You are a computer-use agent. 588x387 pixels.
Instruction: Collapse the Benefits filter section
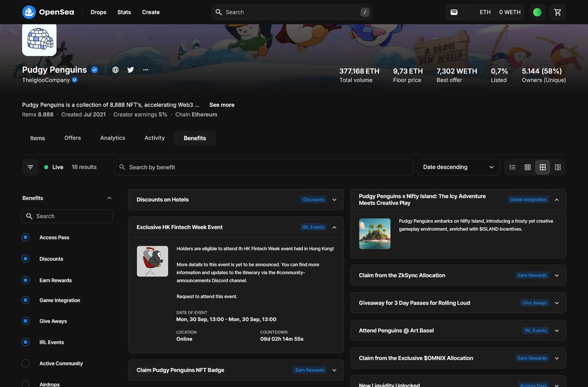[x=109, y=198]
